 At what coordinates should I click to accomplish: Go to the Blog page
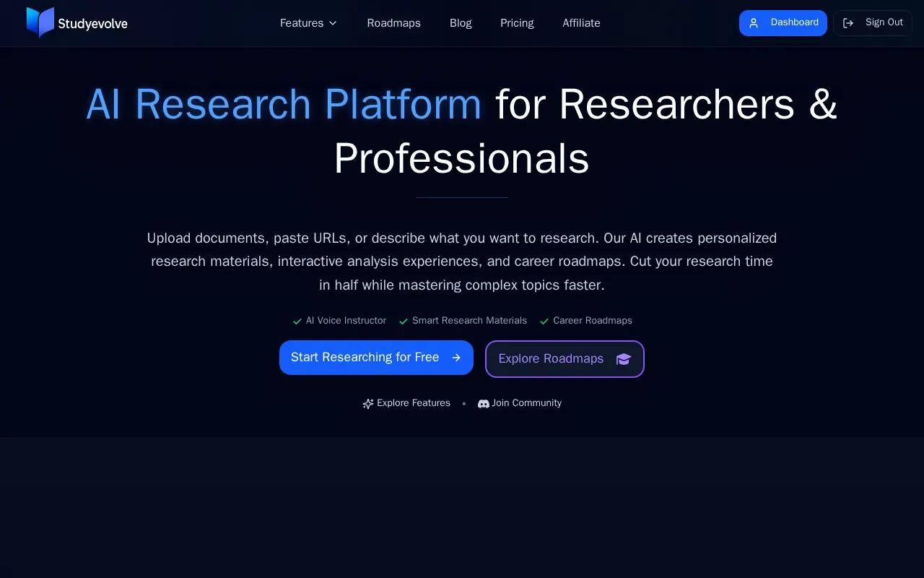[x=461, y=23]
